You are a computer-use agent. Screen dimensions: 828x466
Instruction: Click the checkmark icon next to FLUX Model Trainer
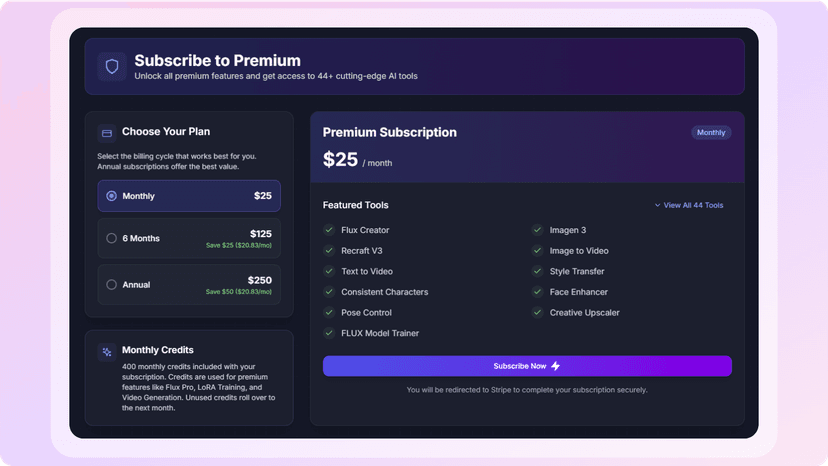(x=329, y=333)
